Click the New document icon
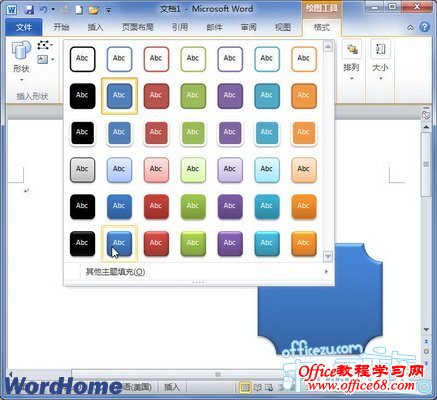 click(x=79, y=10)
